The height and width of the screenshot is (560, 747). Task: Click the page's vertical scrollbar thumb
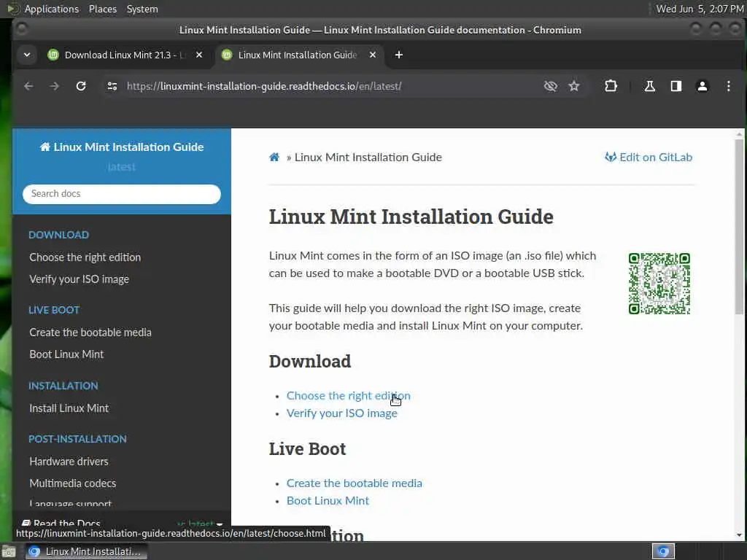[739, 227]
